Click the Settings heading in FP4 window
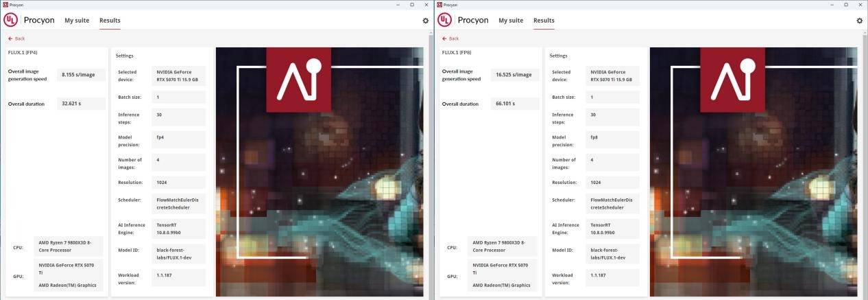This screenshot has height=300, width=868. click(x=125, y=56)
